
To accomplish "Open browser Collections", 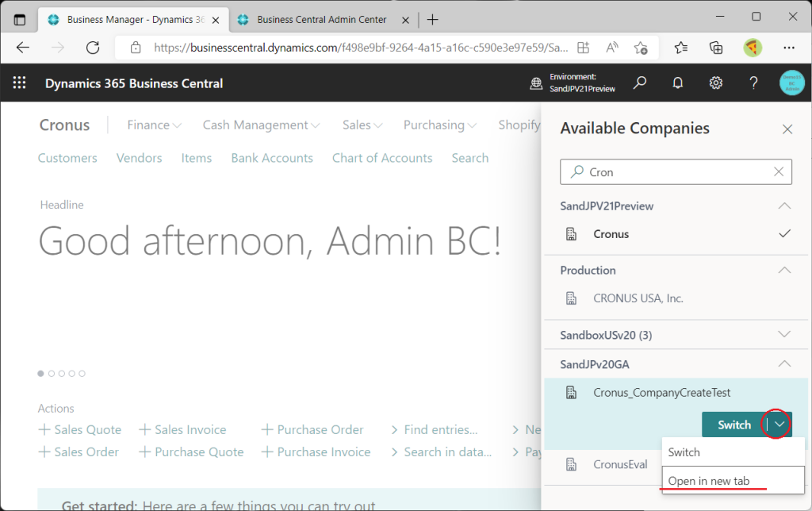I will [x=716, y=48].
